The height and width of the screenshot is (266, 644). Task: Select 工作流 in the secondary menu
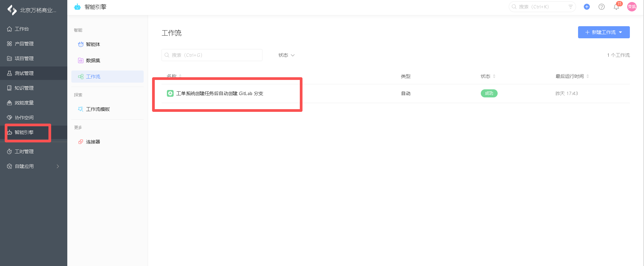(x=107, y=77)
